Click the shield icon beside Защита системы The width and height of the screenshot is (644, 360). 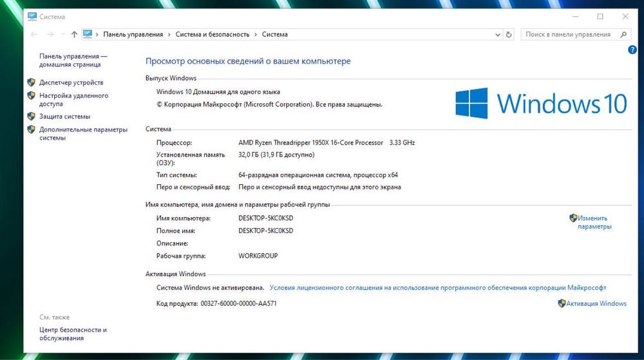point(31,116)
